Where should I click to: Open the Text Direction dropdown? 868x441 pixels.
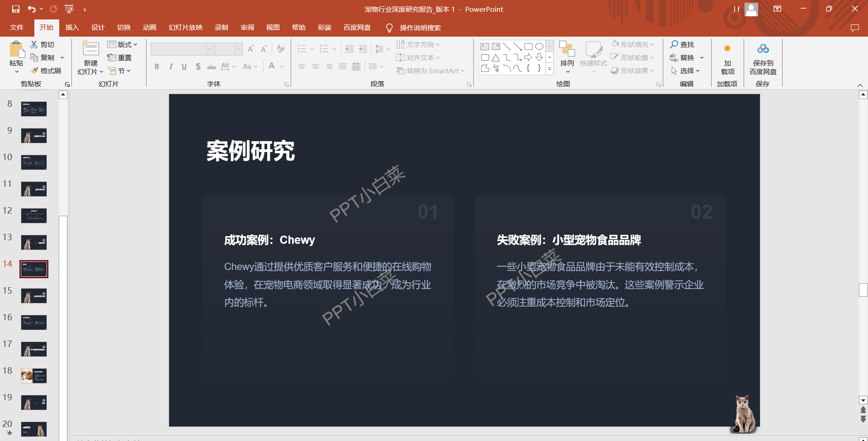[418, 44]
